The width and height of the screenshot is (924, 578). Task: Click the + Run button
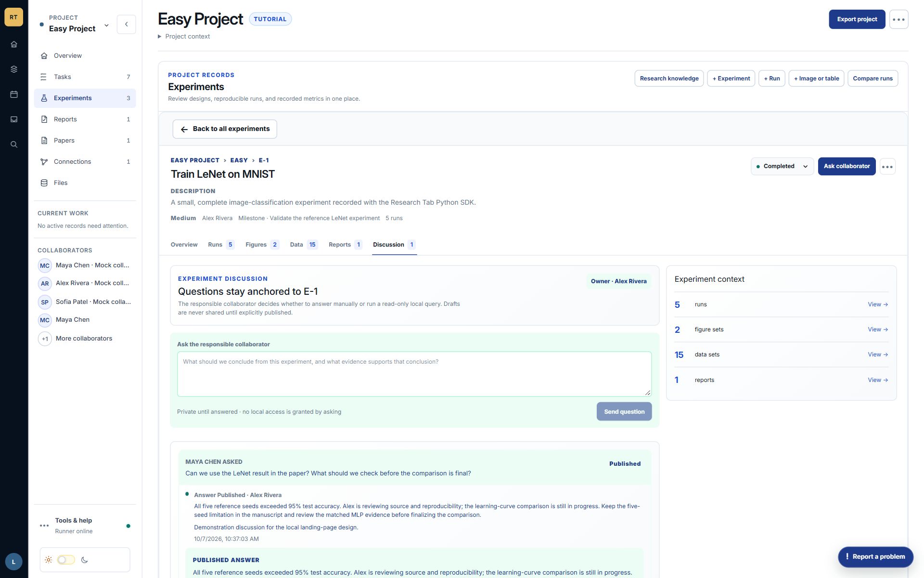click(x=772, y=79)
